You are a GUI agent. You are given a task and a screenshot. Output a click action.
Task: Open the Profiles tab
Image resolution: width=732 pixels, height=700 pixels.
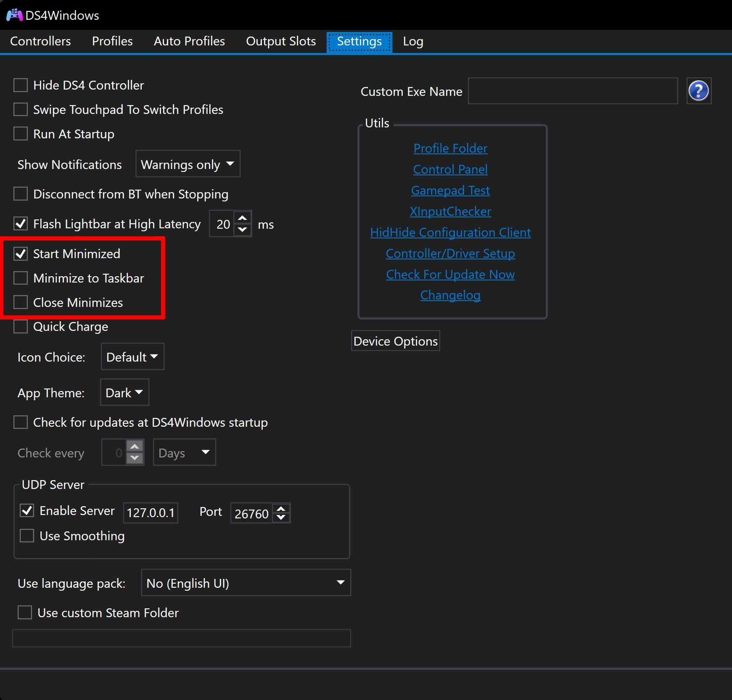point(112,41)
